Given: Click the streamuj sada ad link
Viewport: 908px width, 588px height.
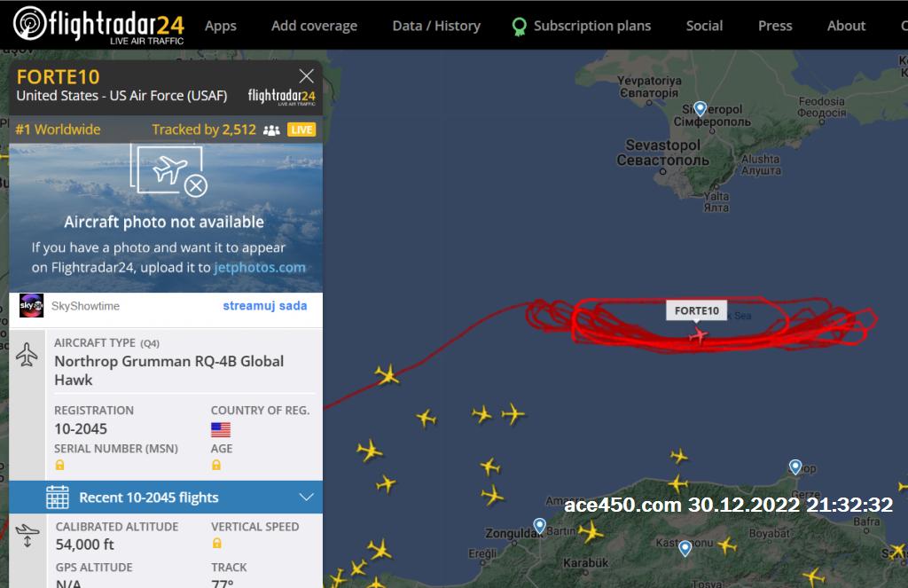Looking at the screenshot, I should (265, 306).
